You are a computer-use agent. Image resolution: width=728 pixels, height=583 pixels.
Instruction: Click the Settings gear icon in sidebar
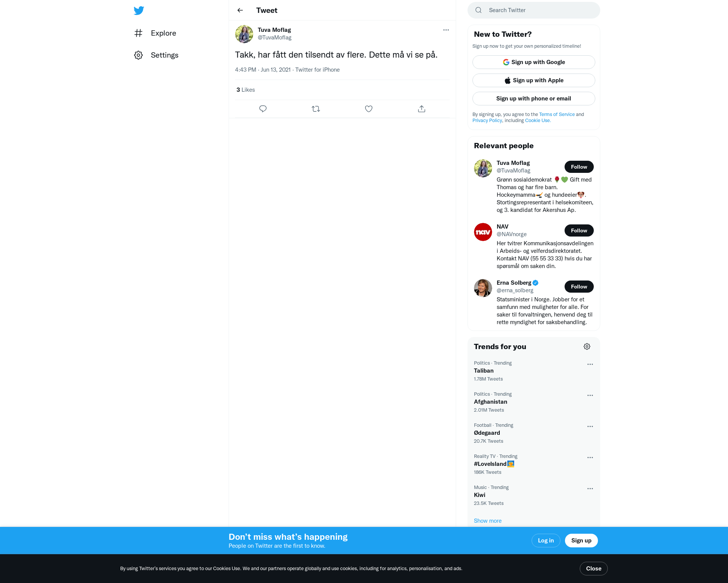pyautogui.click(x=138, y=55)
